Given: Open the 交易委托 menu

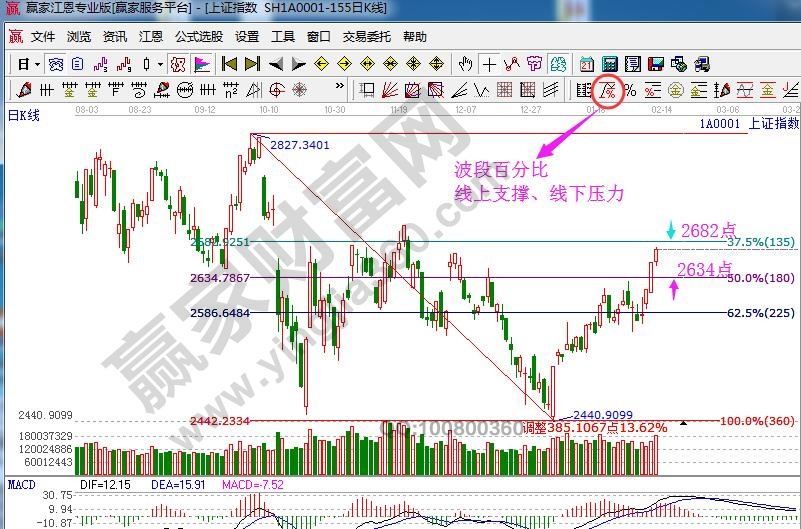Looking at the screenshot, I should pos(365,37).
